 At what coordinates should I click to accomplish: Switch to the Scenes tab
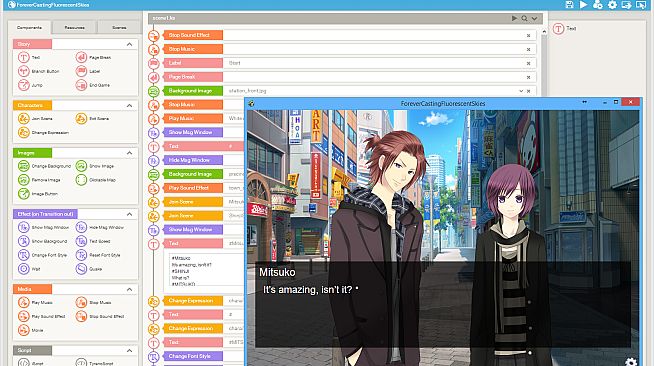tap(119, 28)
